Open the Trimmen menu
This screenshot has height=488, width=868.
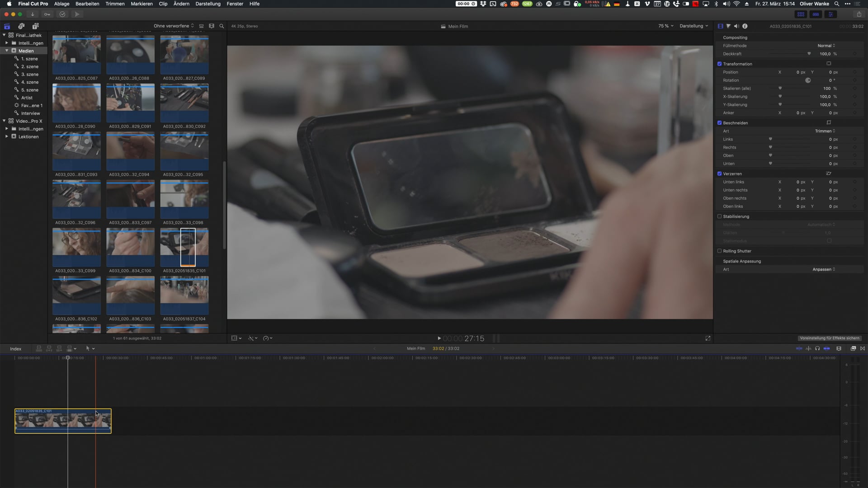(115, 4)
